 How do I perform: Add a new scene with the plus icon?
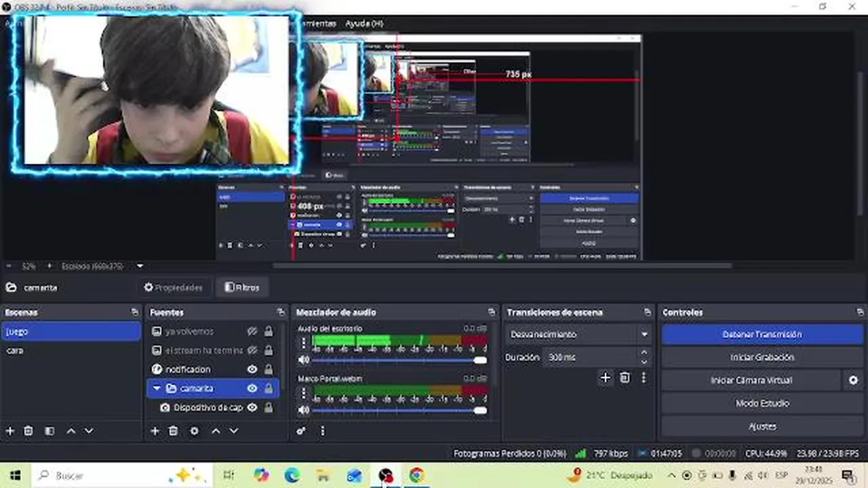[x=10, y=431]
